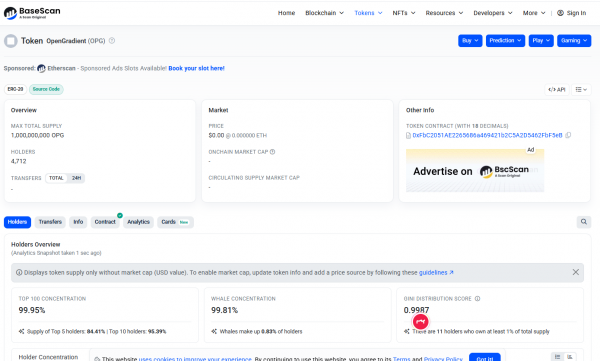Open the list options dropdown beside API

(x=581, y=90)
